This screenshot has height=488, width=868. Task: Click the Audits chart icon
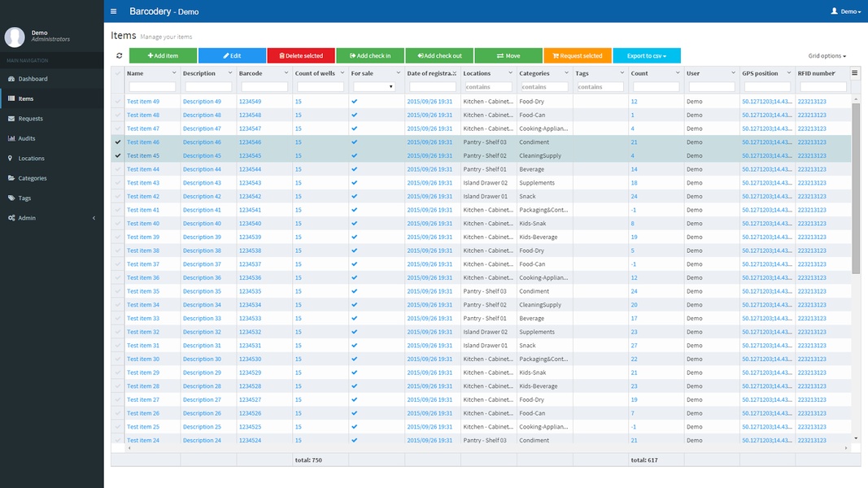(x=11, y=138)
